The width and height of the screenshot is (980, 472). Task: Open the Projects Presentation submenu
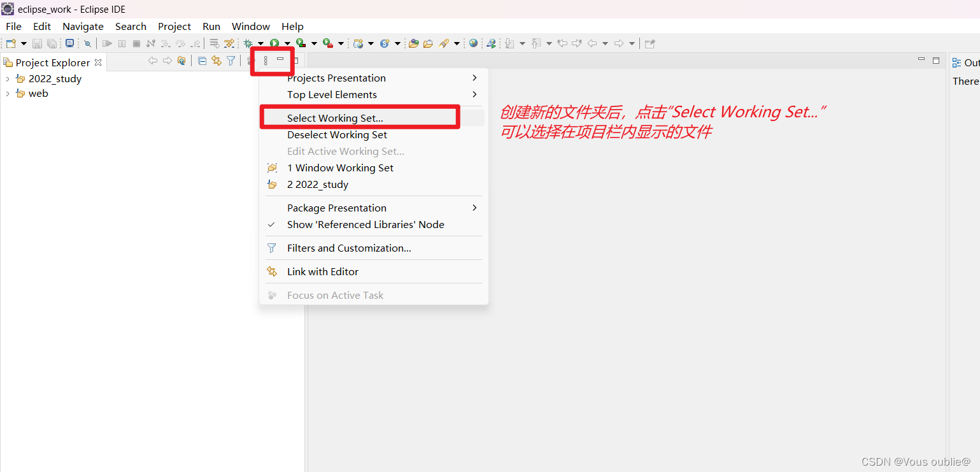click(x=373, y=78)
